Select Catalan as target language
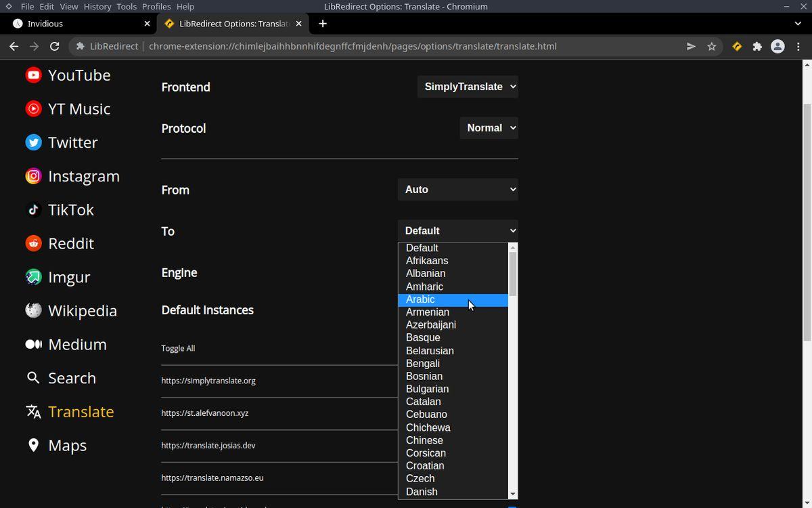Viewport: 812px width, 508px height. [x=453, y=402]
